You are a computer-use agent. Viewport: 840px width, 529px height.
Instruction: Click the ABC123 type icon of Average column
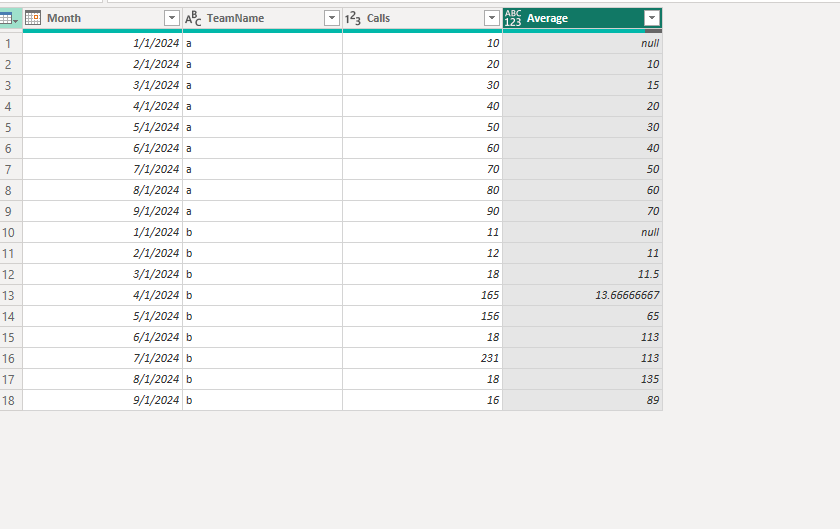click(x=513, y=18)
